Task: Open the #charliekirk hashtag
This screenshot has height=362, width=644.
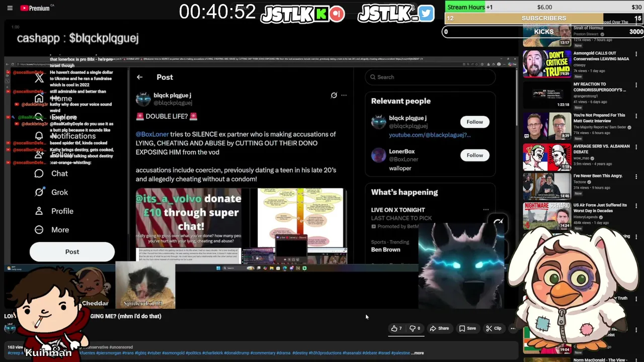Action: click(213, 353)
